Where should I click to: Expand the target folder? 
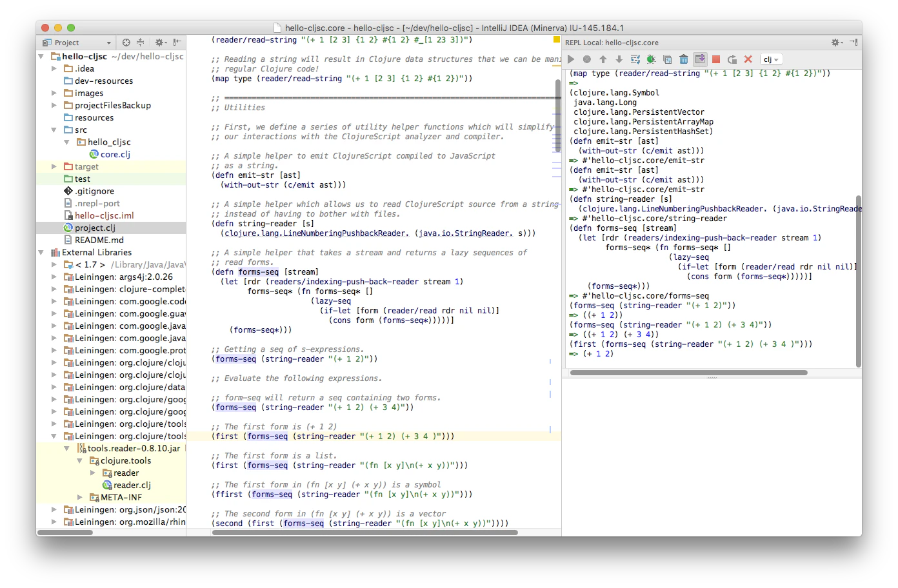click(55, 166)
